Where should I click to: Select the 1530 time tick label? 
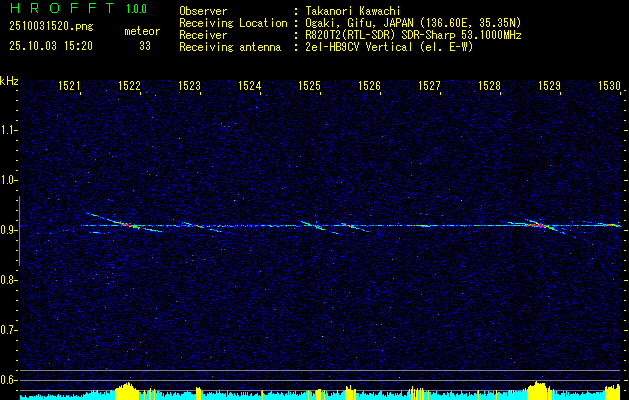[x=609, y=87]
